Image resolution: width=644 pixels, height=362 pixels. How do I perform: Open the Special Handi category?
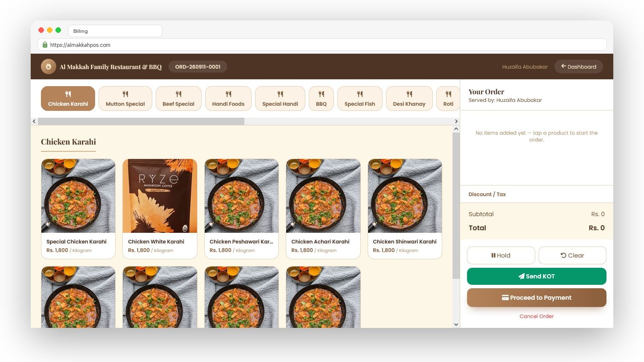pyautogui.click(x=280, y=98)
